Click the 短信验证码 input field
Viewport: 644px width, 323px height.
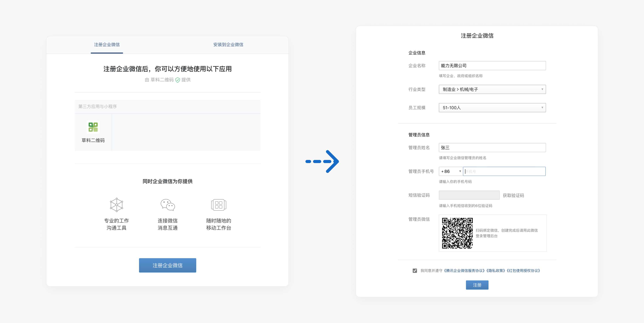469,195
